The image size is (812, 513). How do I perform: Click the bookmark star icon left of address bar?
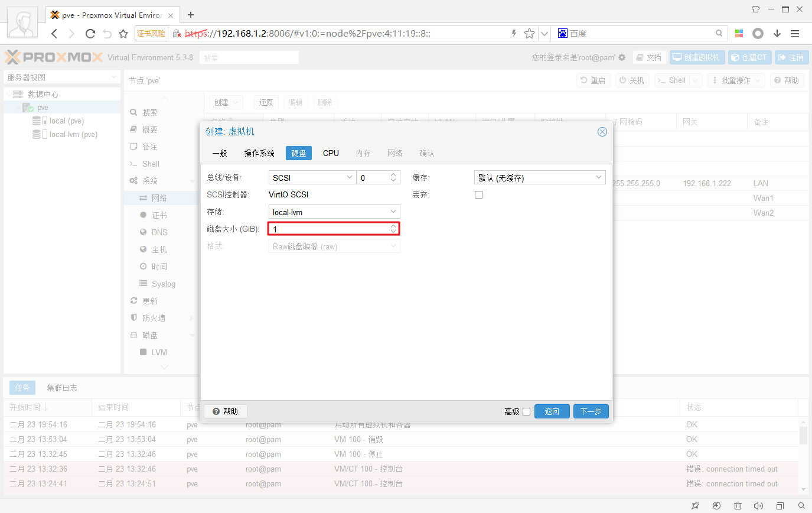[x=123, y=34]
